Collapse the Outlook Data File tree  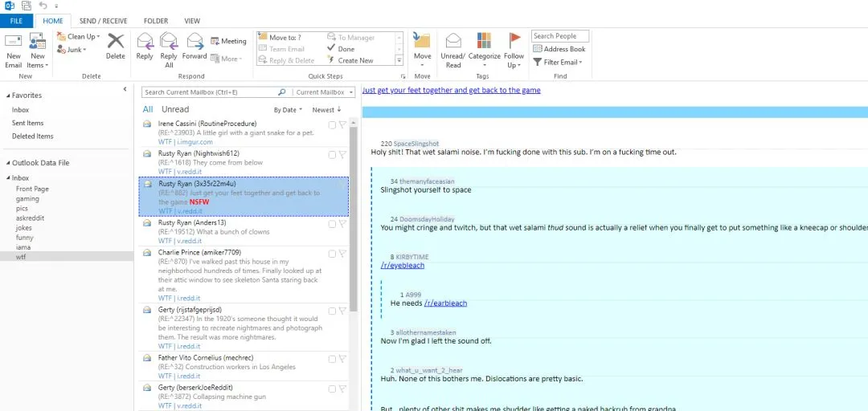[x=8, y=163]
